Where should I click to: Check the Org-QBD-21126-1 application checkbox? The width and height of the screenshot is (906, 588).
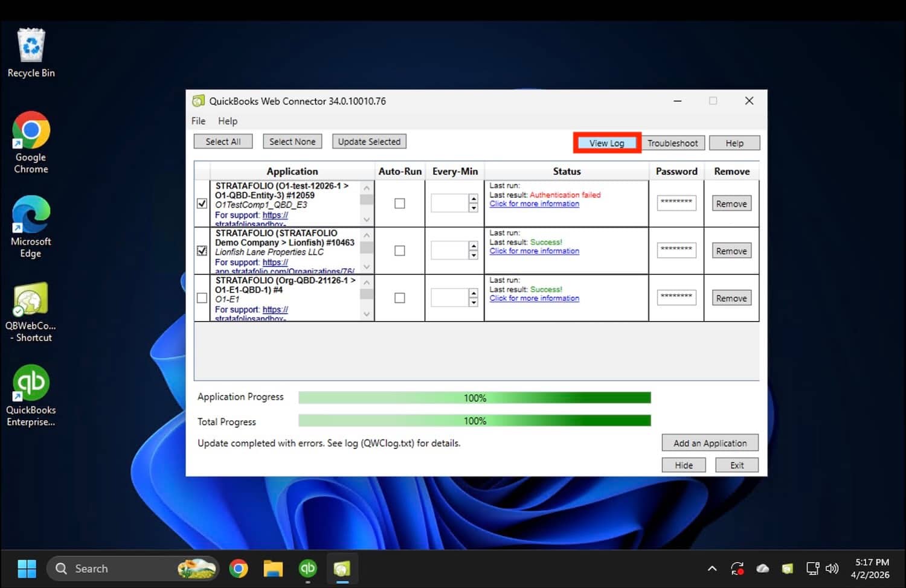tap(202, 298)
